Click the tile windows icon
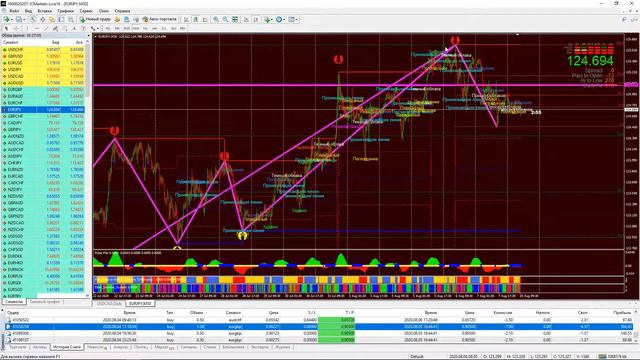640x360 pixels. pos(235,19)
